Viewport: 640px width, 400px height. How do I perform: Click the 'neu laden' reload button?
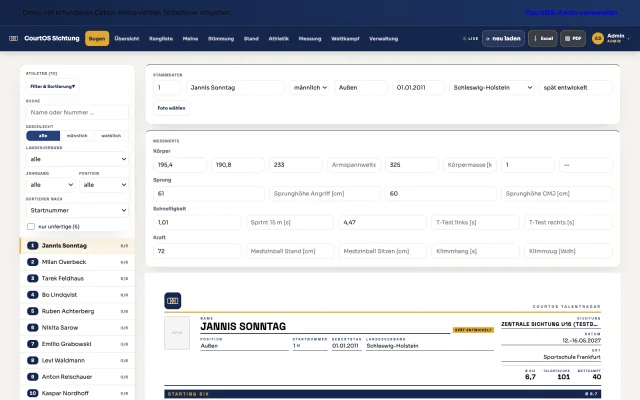[503, 38]
